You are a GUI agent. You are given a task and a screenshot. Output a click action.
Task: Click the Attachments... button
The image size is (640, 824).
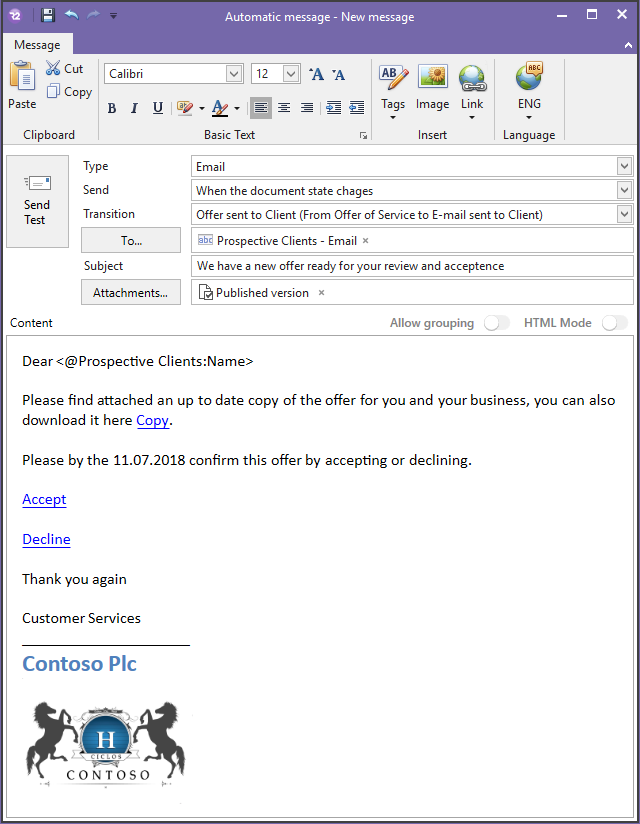pyautogui.click(x=131, y=292)
